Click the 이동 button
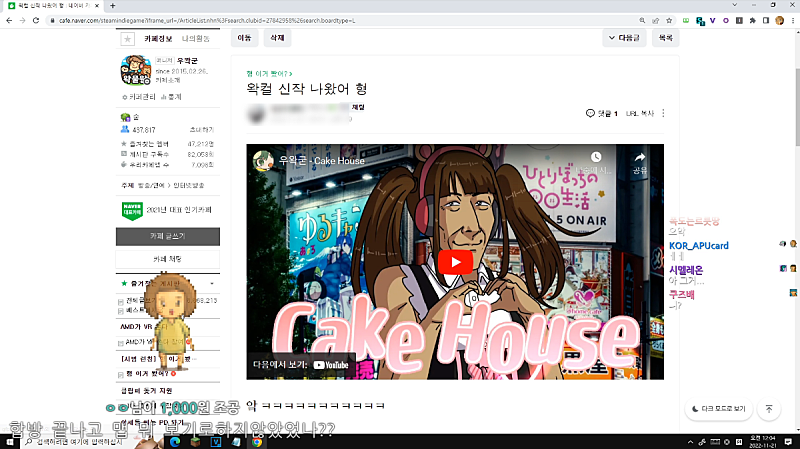Viewport: 800px width, 449px height. pyautogui.click(x=244, y=38)
